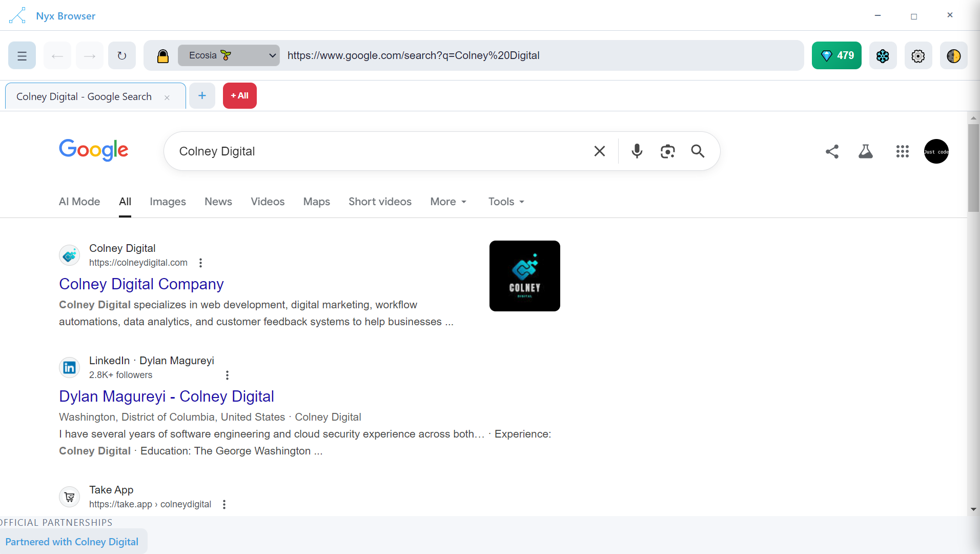Select the News tab

pyautogui.click(x=218, y=202)
